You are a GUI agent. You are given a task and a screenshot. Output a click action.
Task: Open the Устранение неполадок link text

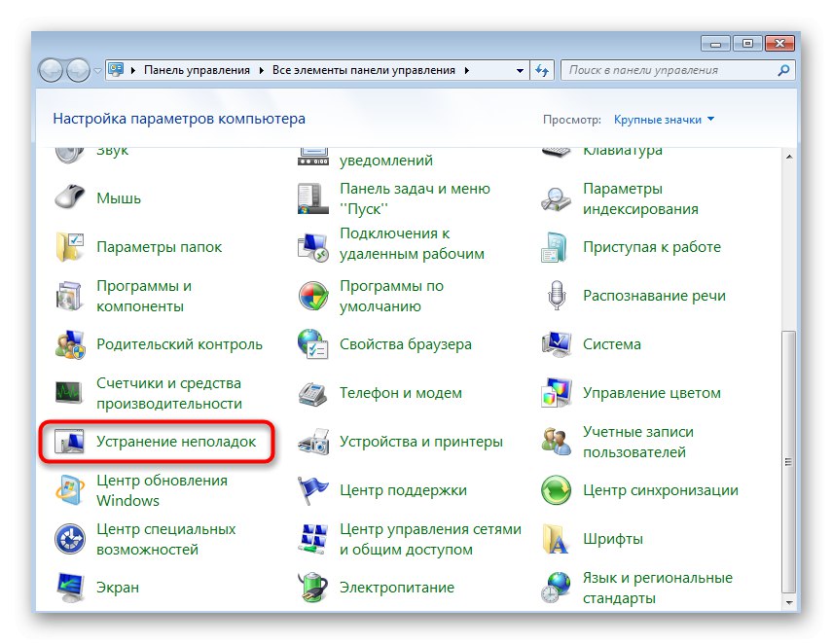pyautogui.click(x=176, y=442)
